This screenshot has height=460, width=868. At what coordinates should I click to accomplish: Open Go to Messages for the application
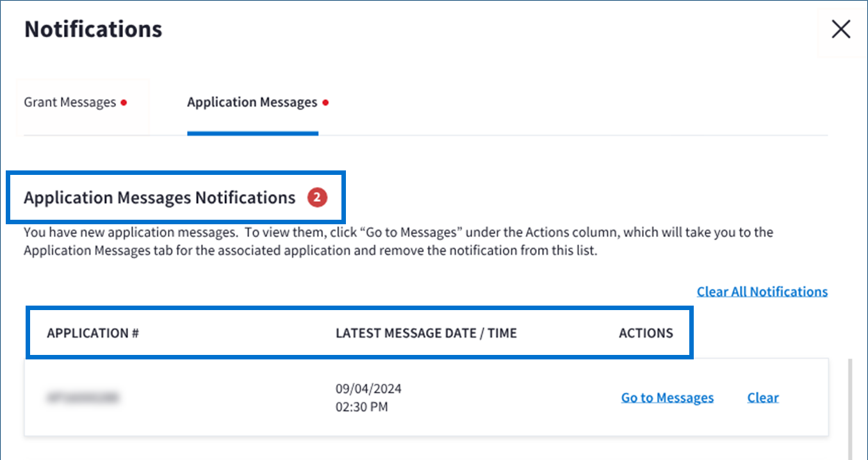[667, 398]
